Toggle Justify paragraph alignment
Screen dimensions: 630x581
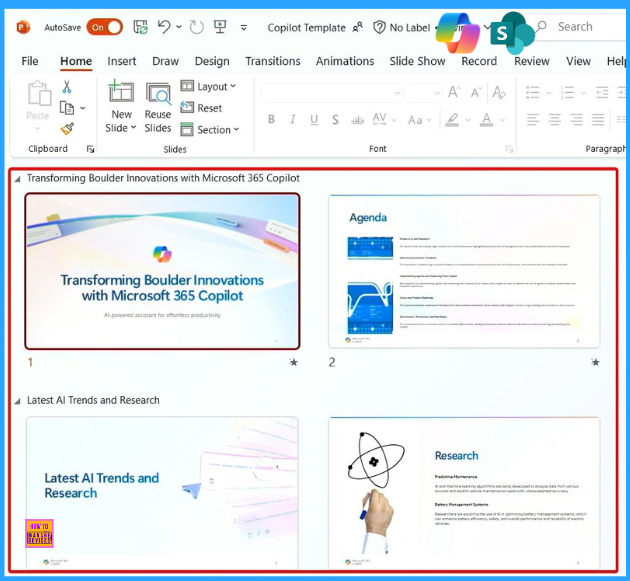click(598, 119)
